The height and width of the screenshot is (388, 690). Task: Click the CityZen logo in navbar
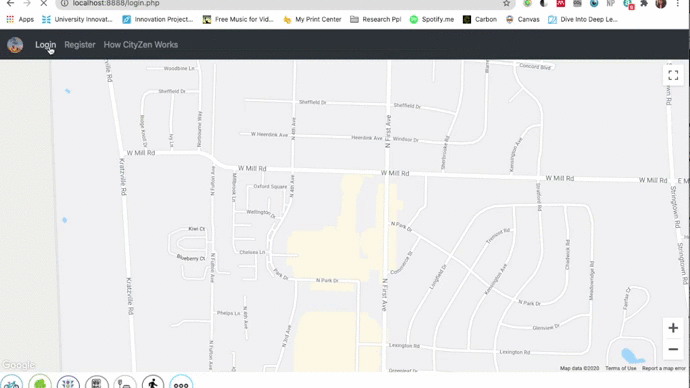coord(15,45)
